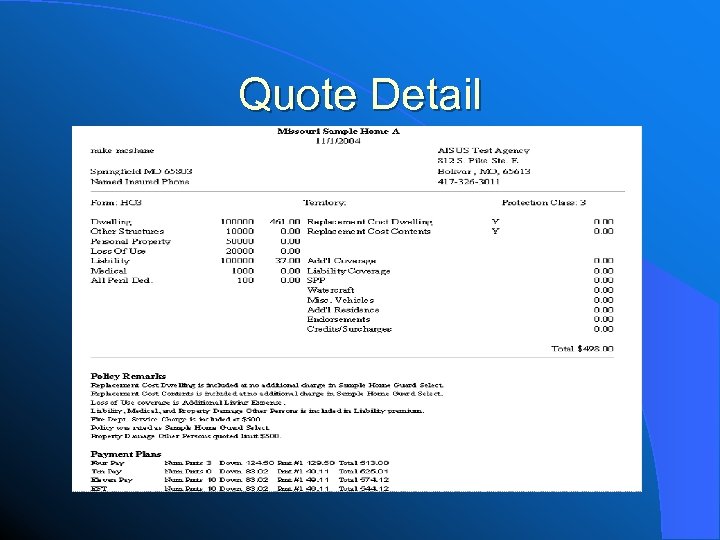Click the "Loss Of Use" label

pyautogui.click(x=118, y=251)
